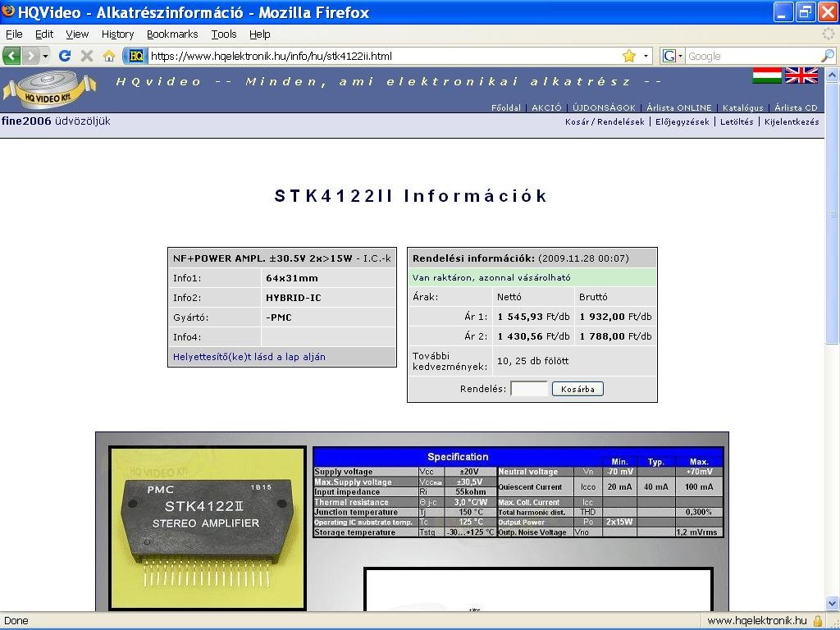Open the ÚJDONSÁGOK link
The width and height of the screenshot is (840, 630).
(x=604, y=107)
